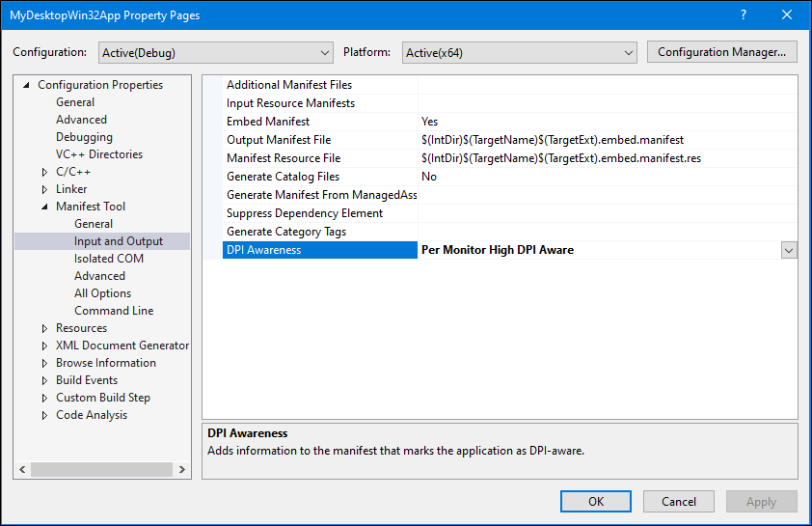Expand the Custom Build Step node arrow
Screen dimensions: 812x526
tap(44, 398)
